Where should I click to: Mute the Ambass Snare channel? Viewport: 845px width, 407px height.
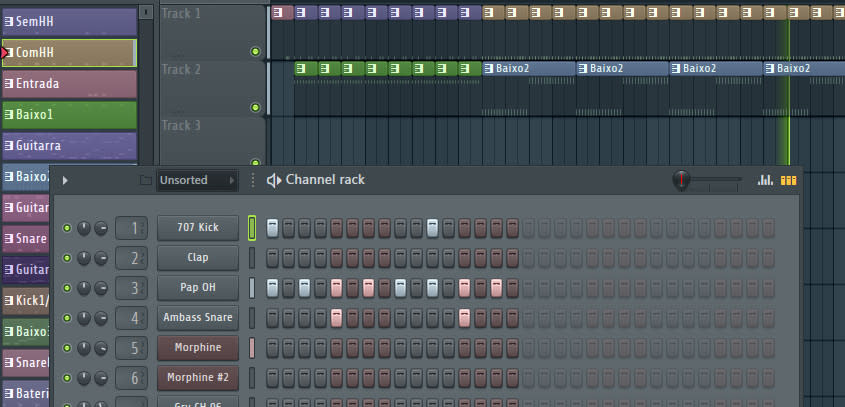(67, 318)
